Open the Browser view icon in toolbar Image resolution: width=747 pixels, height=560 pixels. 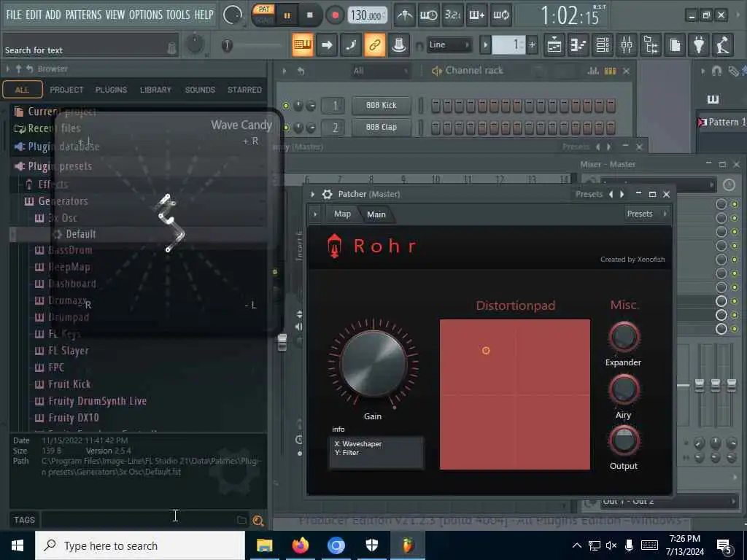651,45
